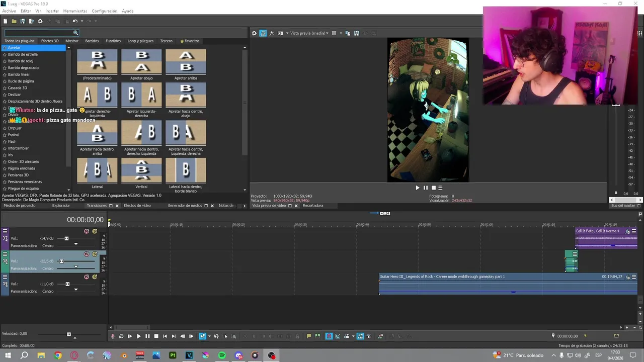Play from start in transport bar
644x362 pixels.
130,336
